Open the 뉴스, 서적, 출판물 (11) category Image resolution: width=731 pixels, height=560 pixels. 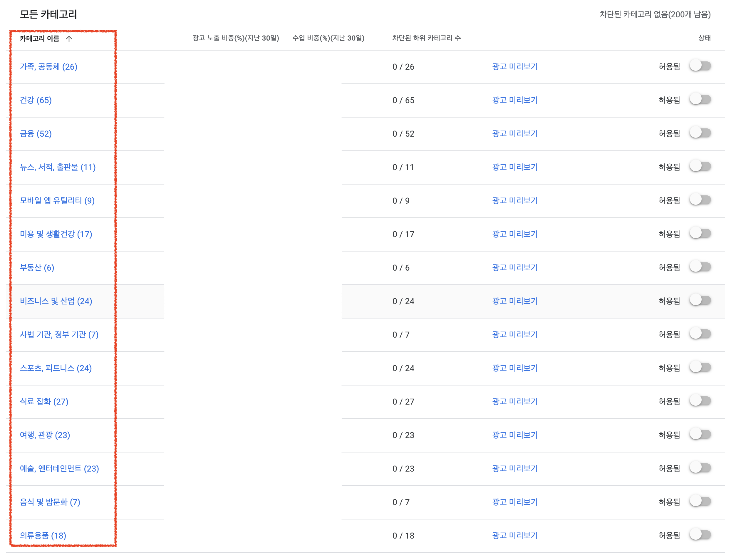click(58, 167)
